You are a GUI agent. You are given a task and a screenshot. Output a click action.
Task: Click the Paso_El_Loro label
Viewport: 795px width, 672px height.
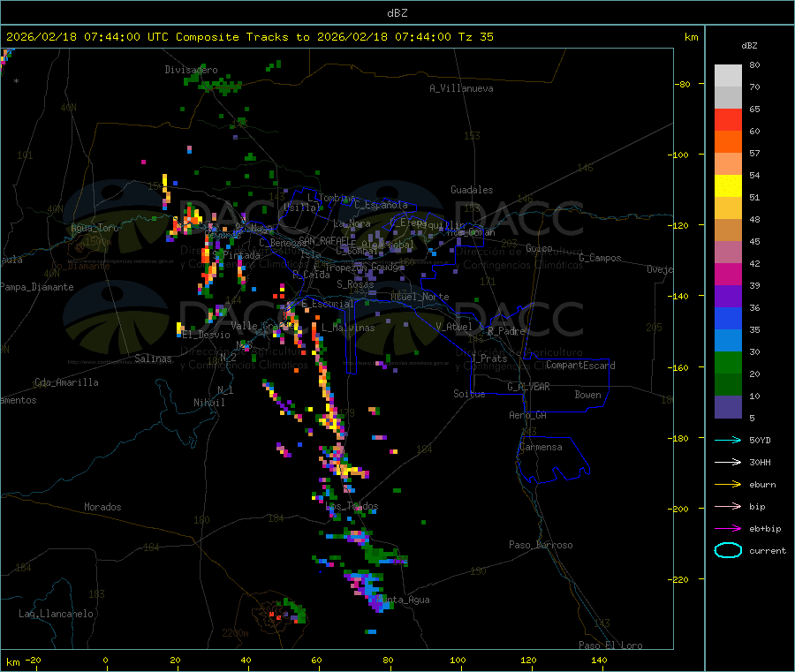click(x=610, y=646)
